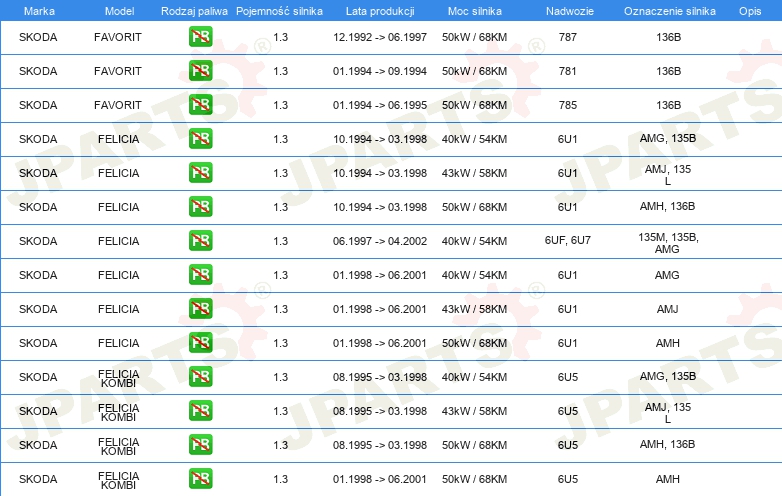This screenshot has width=782, height=496.
Task: Click fuel icon in Favorit 781 row
Action: coord(200,71)
